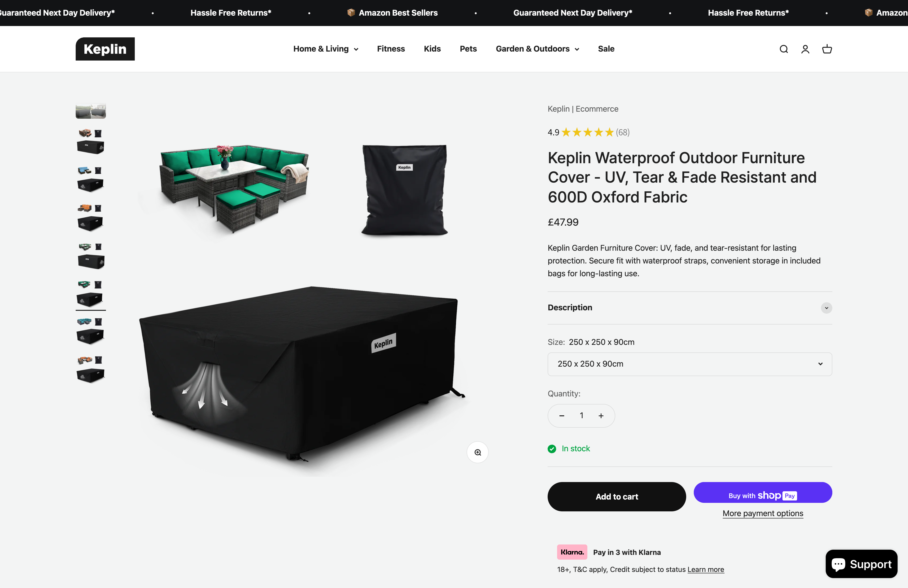Viewport: 908px width, 588px height.
Task: Go to the Fitness category
Action: tap(391, 49)
